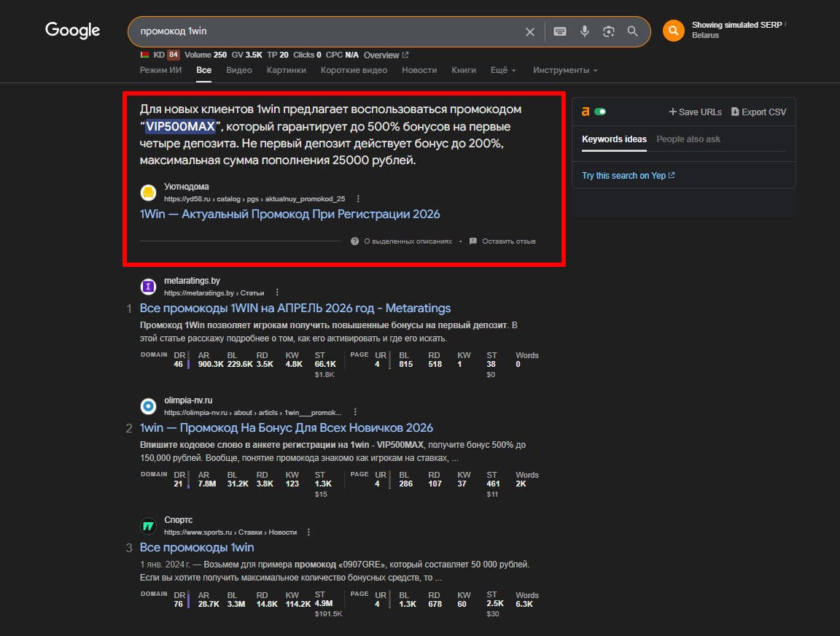Switch to the Картинки tab
The height and width of the screenshot is (636, 840).
click(286, 70)
